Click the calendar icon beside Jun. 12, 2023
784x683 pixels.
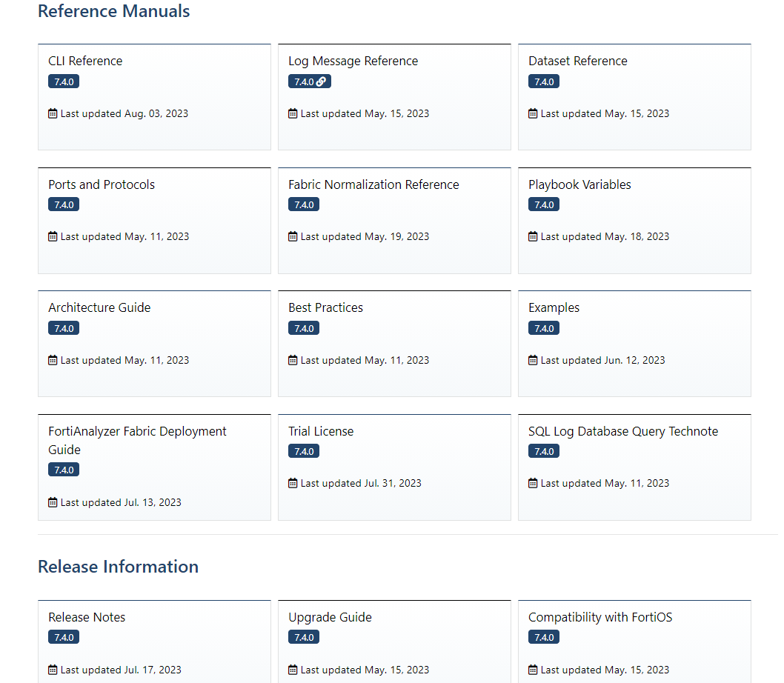point(533,360)
